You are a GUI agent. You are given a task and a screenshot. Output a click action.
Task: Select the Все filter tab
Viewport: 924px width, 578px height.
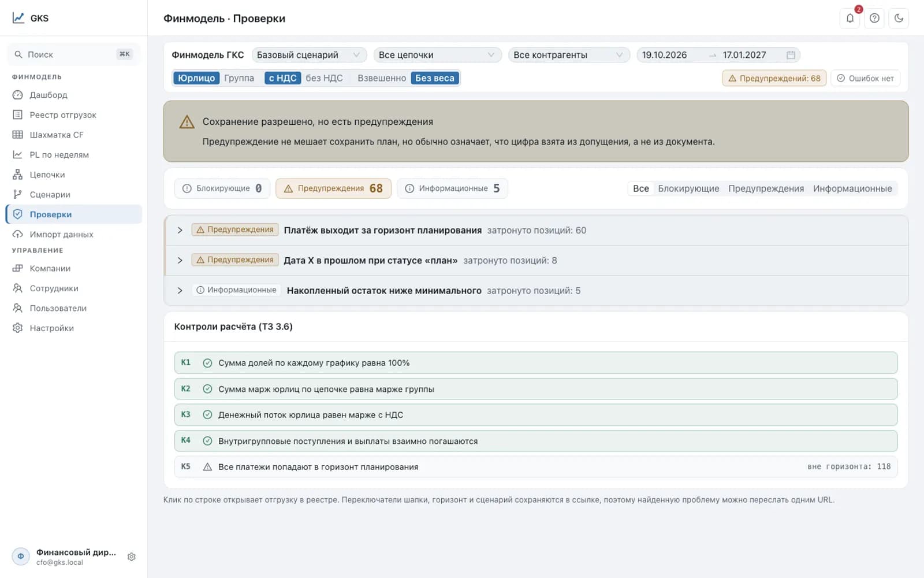point(640,188)
